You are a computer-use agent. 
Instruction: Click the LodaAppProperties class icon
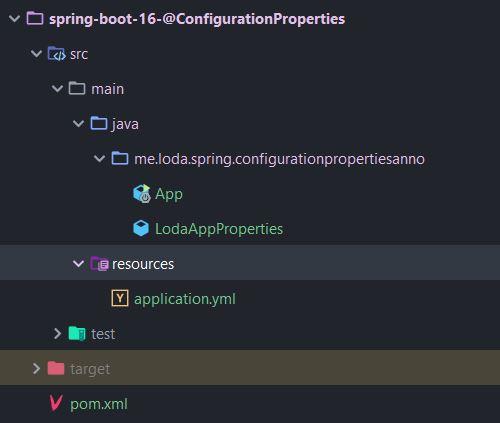coord(141,229)
